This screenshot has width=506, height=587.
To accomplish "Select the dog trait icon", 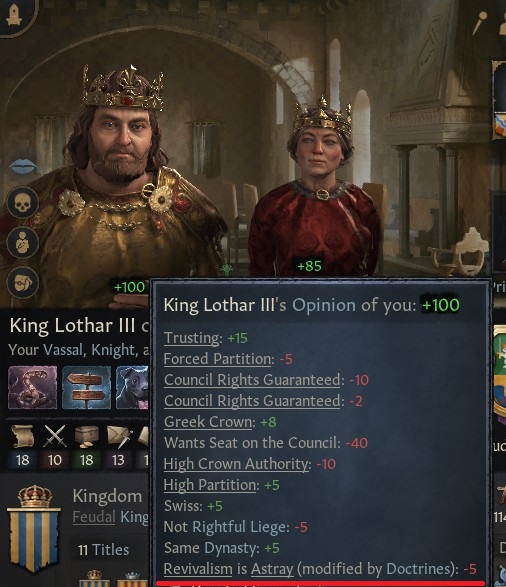I will pyautogui.click(x=132, y=387).
